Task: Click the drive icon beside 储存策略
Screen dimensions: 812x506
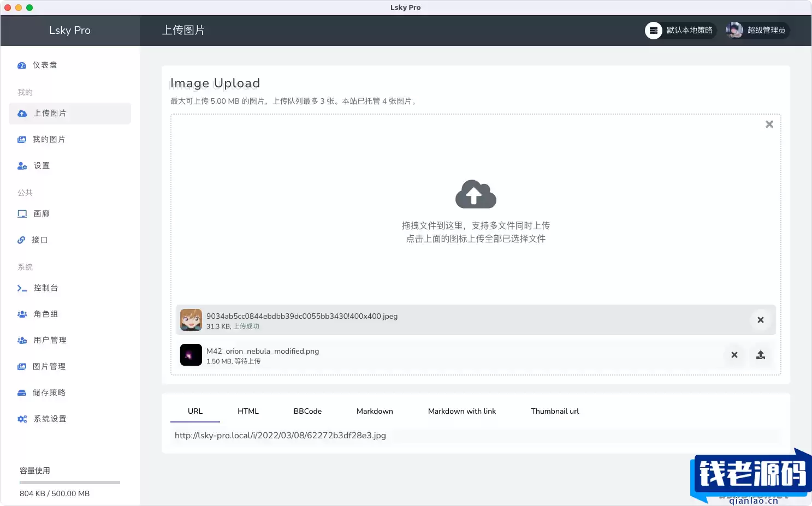Action: click(22, 393)
